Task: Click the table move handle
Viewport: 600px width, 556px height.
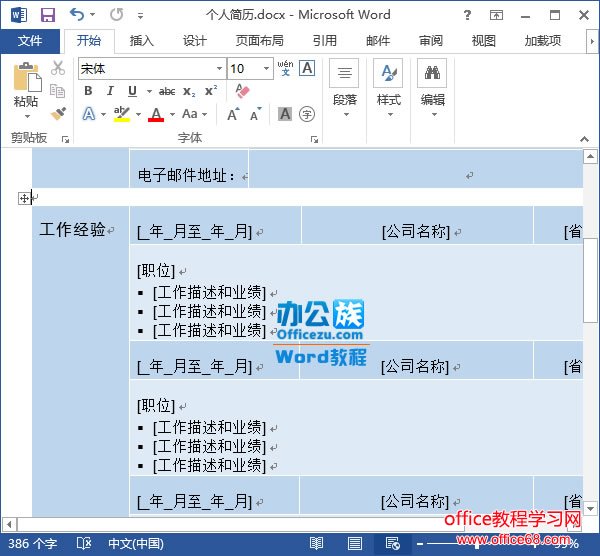Action: 24,198
